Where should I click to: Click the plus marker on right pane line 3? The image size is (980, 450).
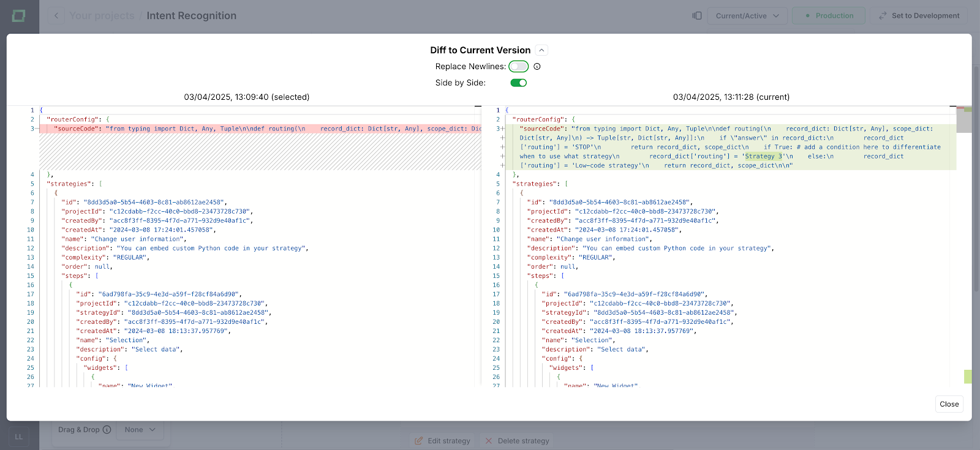click(502, 129)
